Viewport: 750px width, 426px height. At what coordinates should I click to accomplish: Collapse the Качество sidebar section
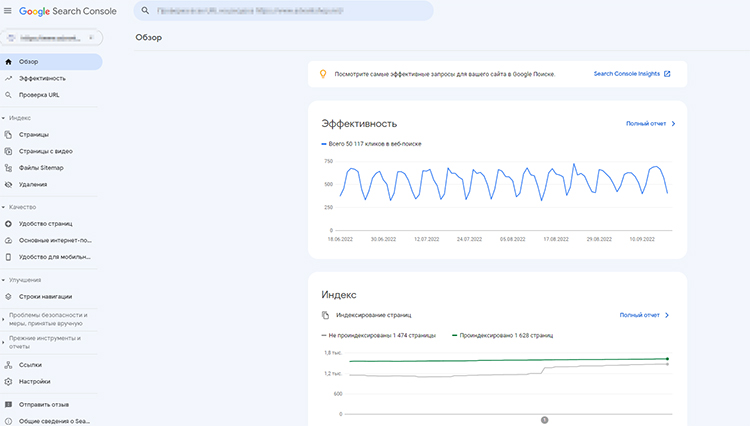point(4,206)
